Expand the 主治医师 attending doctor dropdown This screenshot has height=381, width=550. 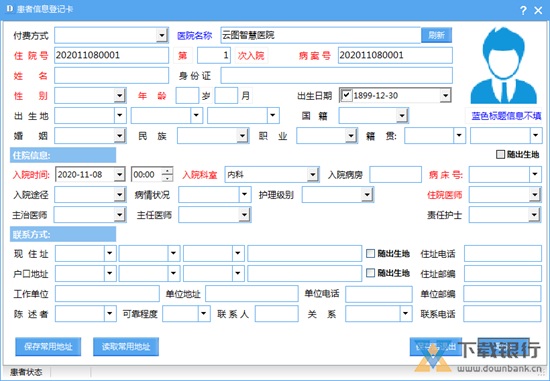coord(120,215)
